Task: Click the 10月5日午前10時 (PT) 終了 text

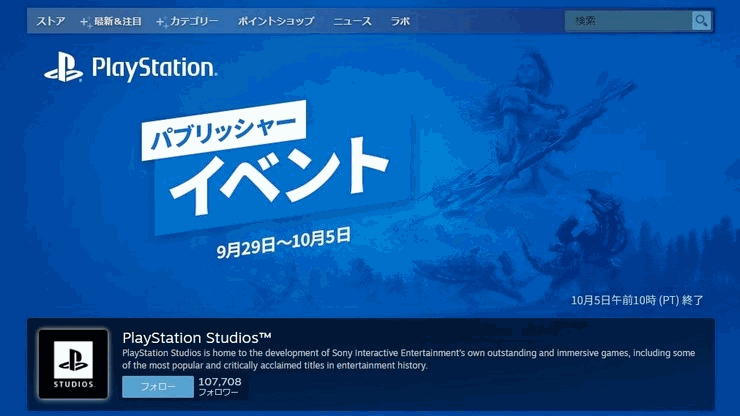Action: tap(637, 300)
